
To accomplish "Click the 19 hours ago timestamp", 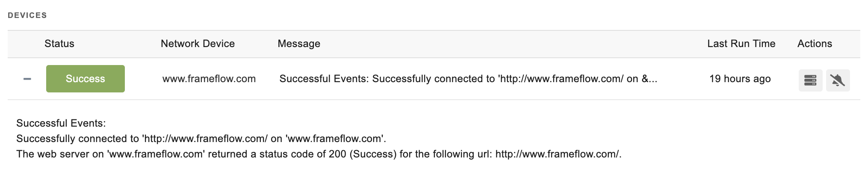I will (x=740, y=79).
